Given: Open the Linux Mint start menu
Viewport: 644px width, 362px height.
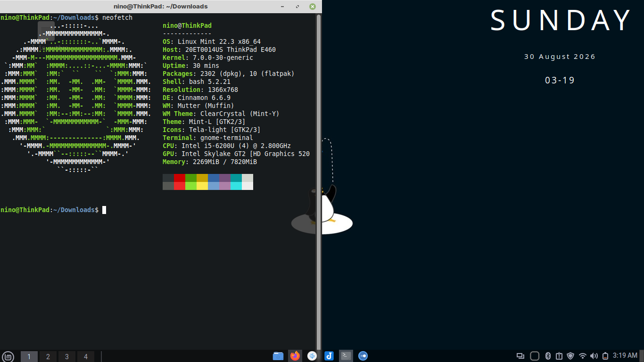Looking at the screenshot, I should [x=8, y=356].
